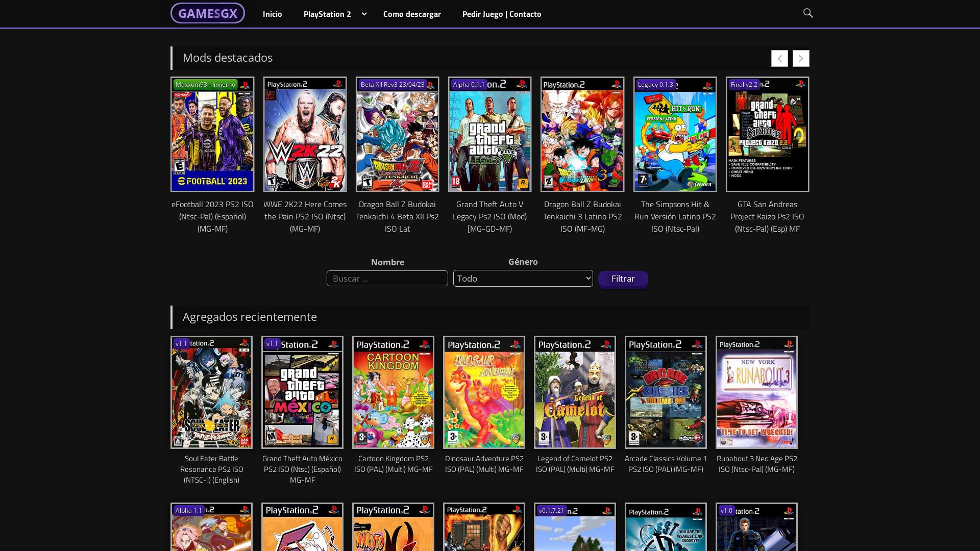Click the Agregados recientemente heading

click(x=250, y=317)
